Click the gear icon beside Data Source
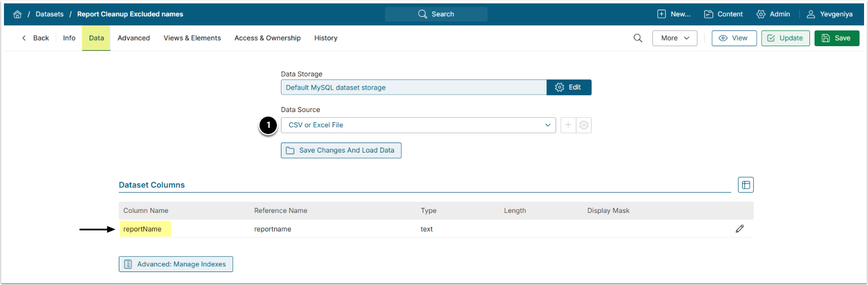 [x=584, y=125]
